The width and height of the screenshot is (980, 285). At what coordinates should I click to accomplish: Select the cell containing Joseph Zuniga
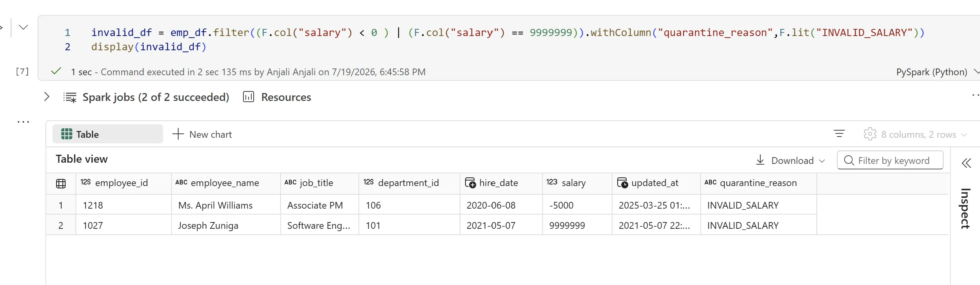coord(226,225)
